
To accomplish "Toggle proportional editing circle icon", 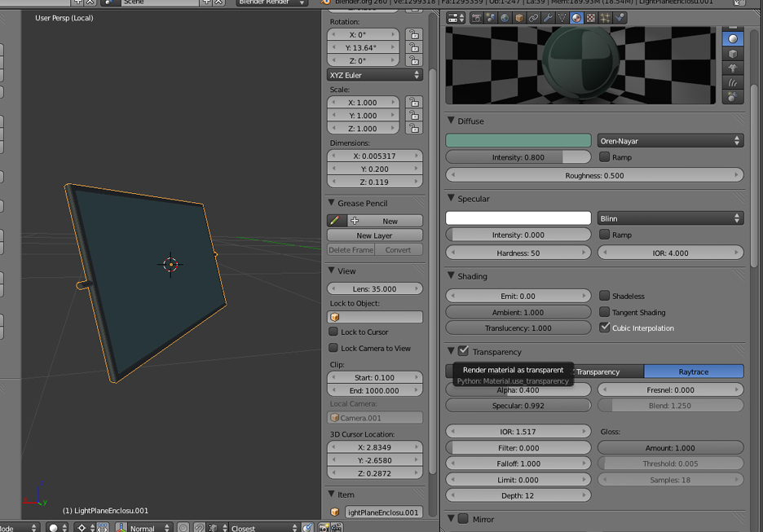I will [x=183, y=528].
